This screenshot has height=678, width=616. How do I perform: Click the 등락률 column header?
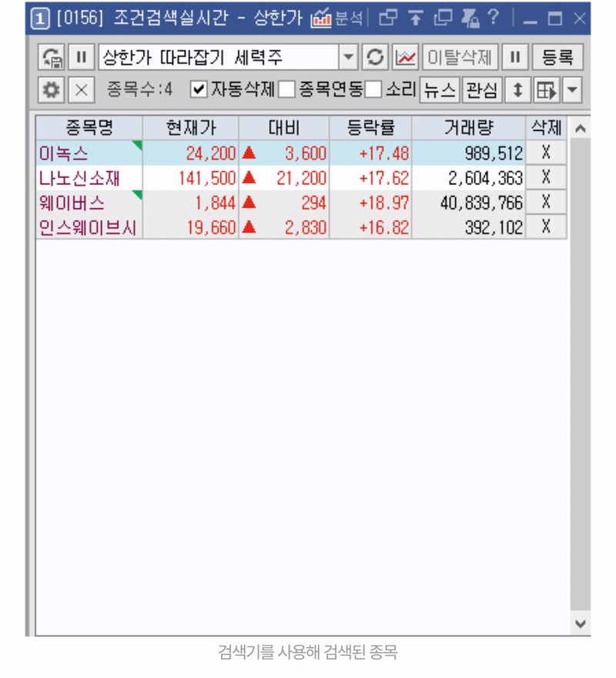coord(370,128)
